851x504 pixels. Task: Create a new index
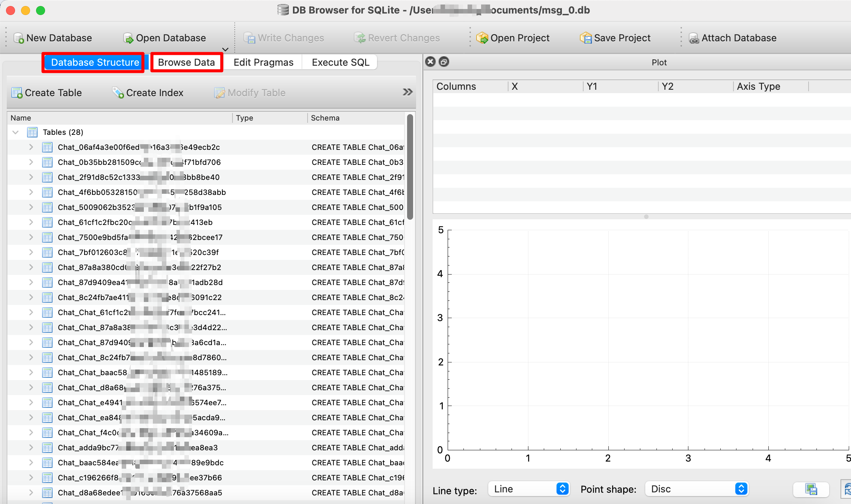(x=148, y=92)
